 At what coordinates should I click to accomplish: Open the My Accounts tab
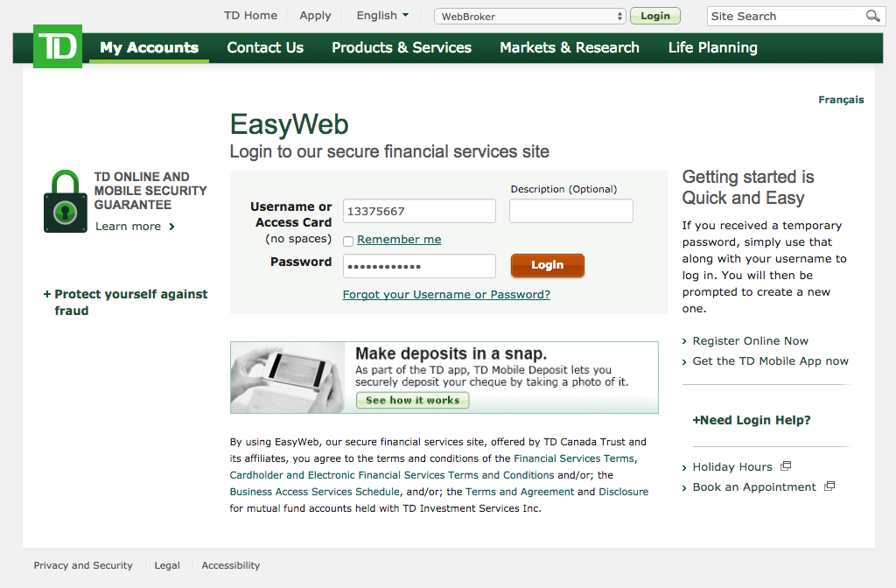[x=149, y=47]
